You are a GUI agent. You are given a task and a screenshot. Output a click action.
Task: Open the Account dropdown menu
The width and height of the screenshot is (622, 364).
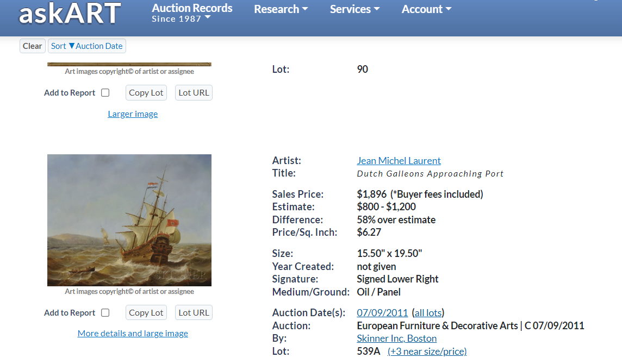click(426, 9)
